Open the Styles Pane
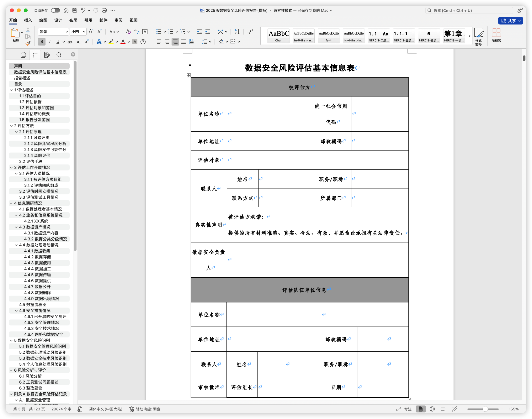This screenshot has height=419, width=532. pos(479,37)
